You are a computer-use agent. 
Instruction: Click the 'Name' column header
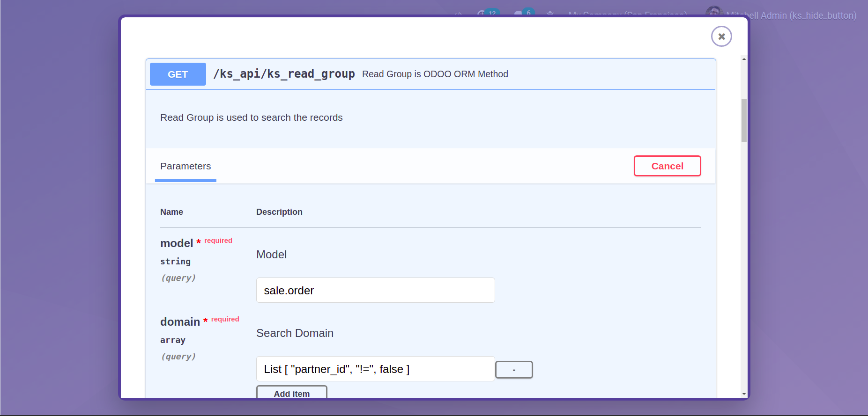tap(171, 212)
